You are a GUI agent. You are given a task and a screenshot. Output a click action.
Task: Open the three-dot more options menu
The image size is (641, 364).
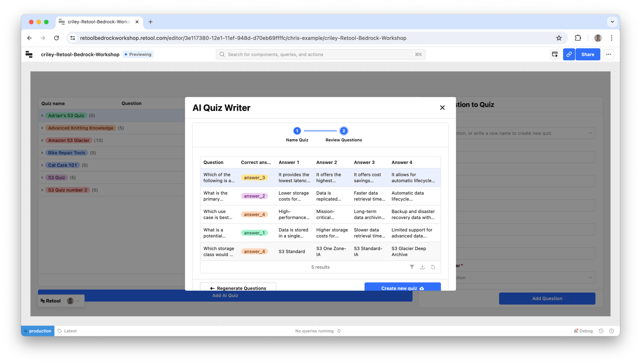(609, 54)
